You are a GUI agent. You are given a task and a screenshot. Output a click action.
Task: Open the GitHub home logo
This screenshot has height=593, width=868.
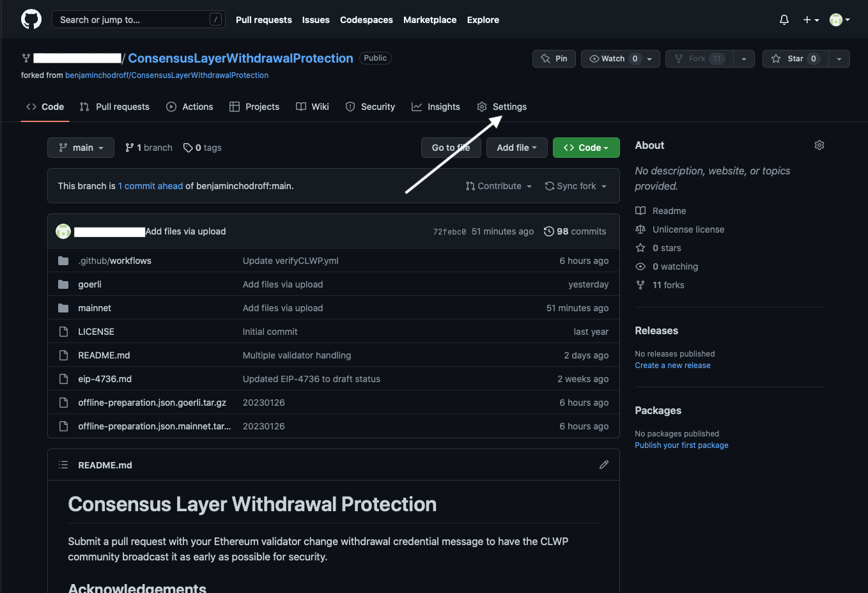coord(31,19)
